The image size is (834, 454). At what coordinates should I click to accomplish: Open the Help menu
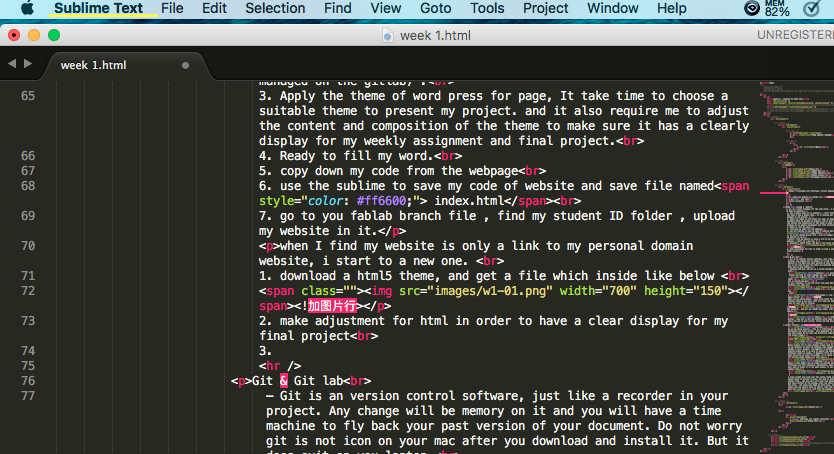tap(672, 9)
